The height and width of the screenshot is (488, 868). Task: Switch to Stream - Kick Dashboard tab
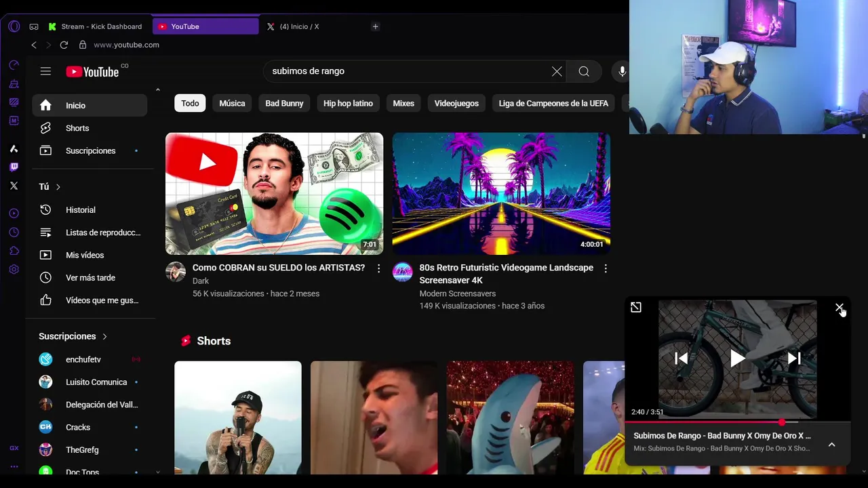tap(95, 26)
